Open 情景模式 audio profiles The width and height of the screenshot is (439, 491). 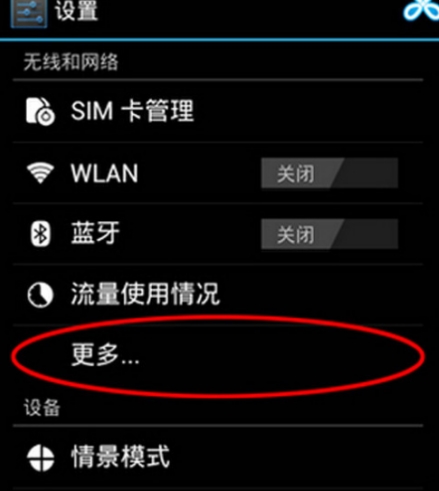point(218,458)
